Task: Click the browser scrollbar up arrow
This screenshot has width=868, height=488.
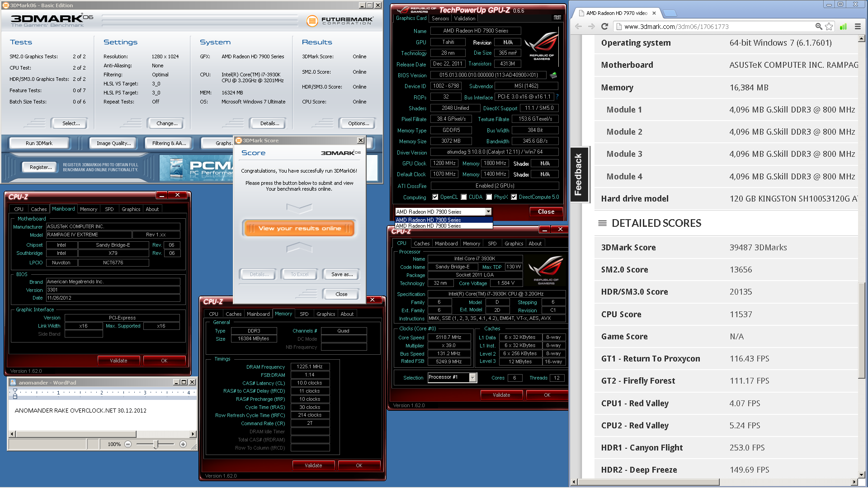Action: coord(861,39)
